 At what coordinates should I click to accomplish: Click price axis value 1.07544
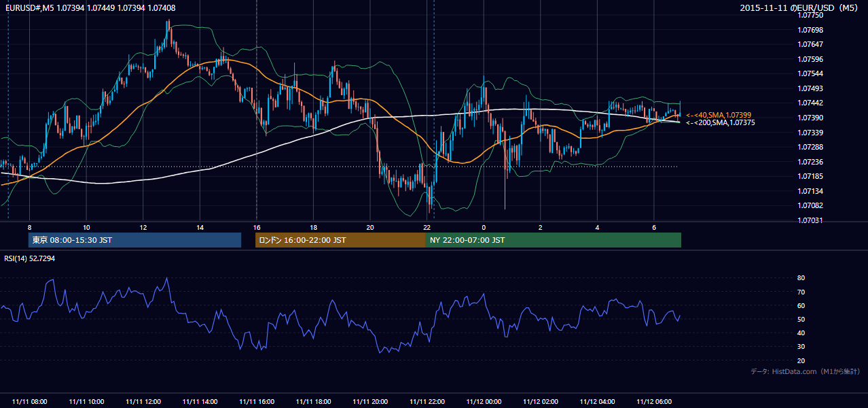tap(812, 73)
